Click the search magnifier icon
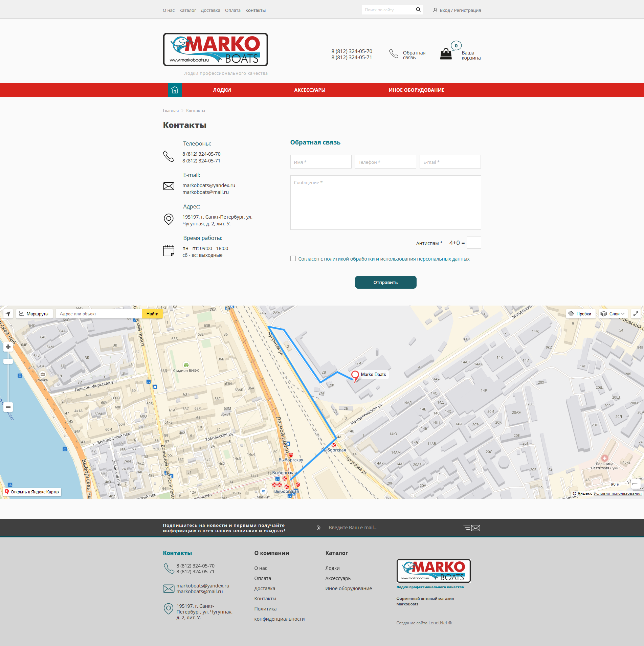644x646 pixels. (418, 10)
